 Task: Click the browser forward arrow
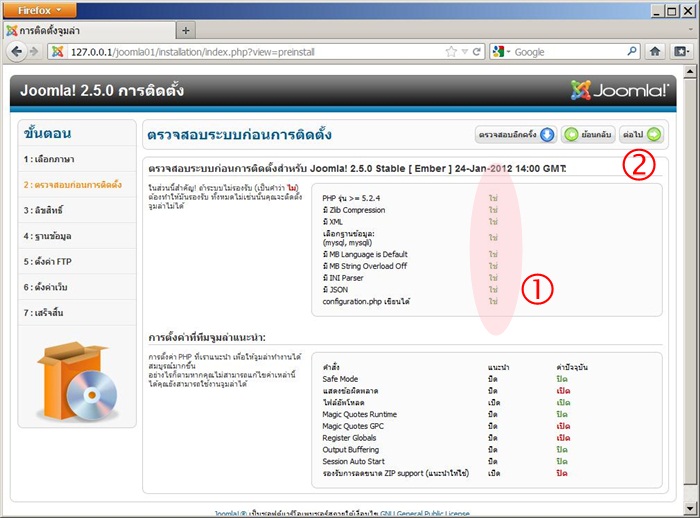[x=34, y=52]
